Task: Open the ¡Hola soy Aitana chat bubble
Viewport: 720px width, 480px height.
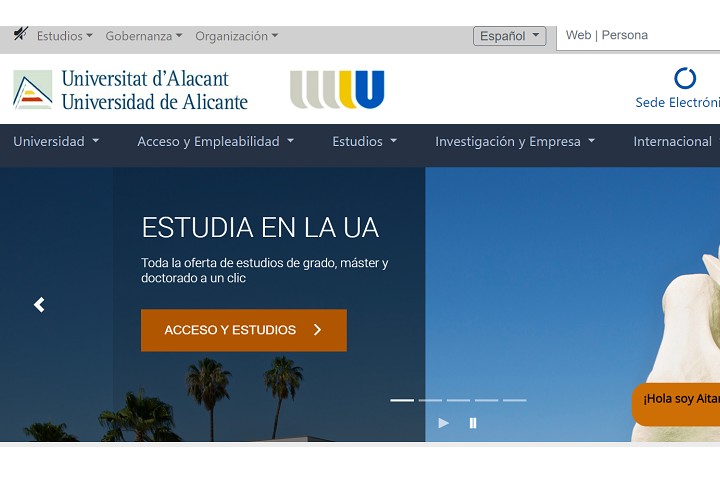Action: click(x=676, y=404)
